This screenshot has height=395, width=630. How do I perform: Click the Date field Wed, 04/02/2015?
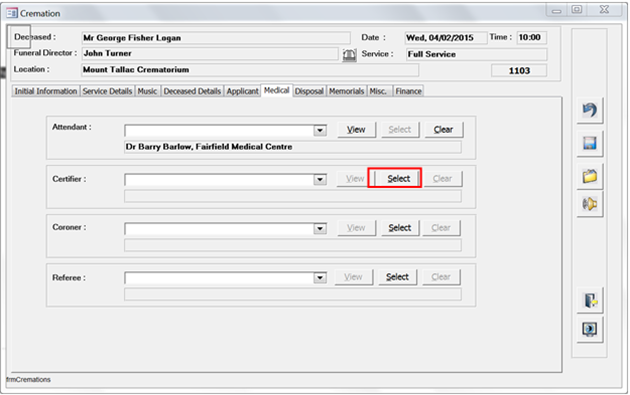coord(446,38)
